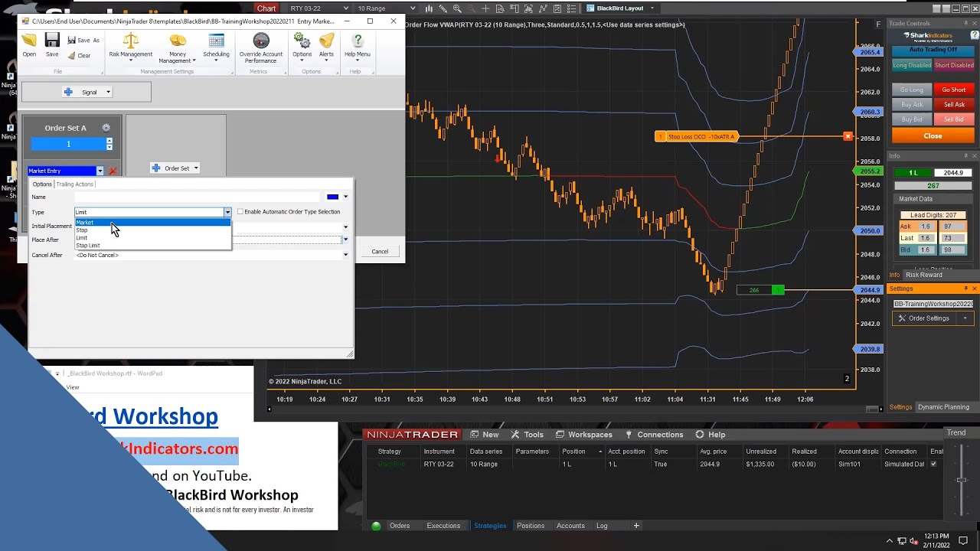The height and width of the screenshot is (551, 980).
Task: Click the system tray volume icon
Action: [913, 540]
